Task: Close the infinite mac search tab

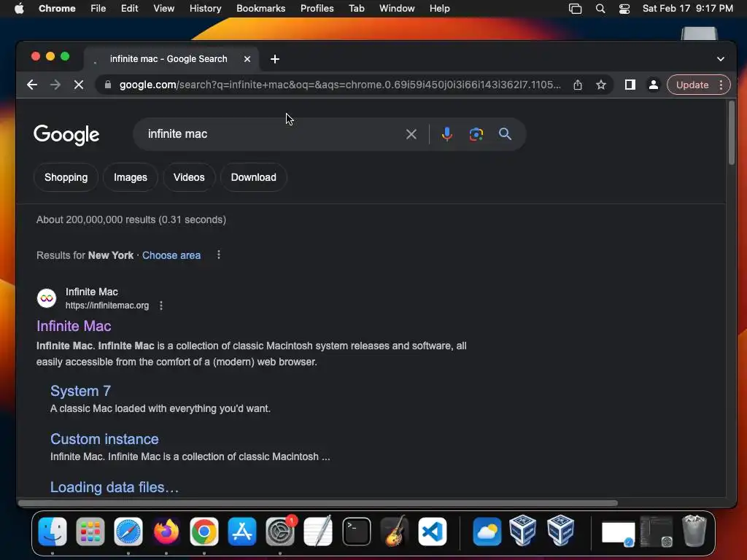Action: [247, 59]
